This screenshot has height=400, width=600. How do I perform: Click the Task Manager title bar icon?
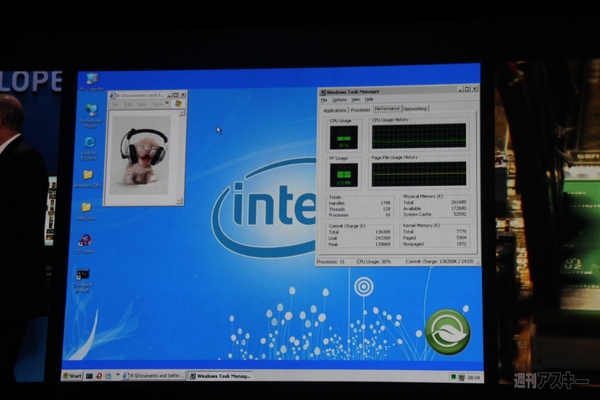tap(323, 92)
